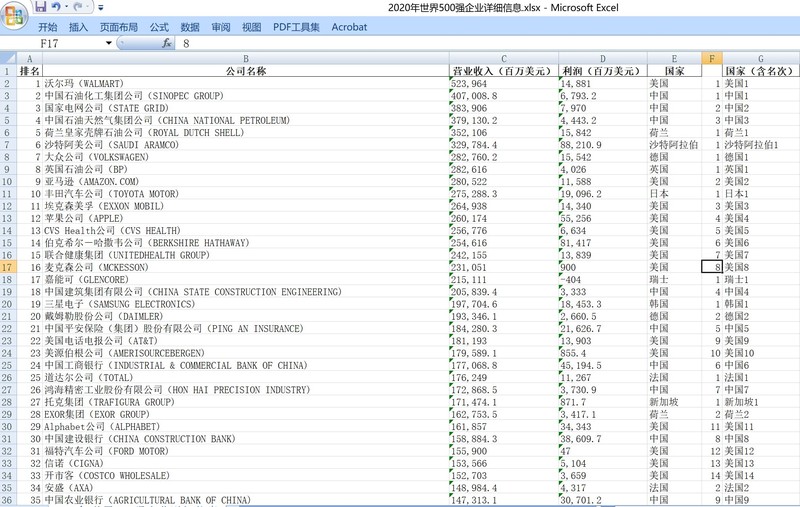The image size is (800, 507).
Task: Select the SINOPEC GROUP company cell
Action: coord(245,95)
